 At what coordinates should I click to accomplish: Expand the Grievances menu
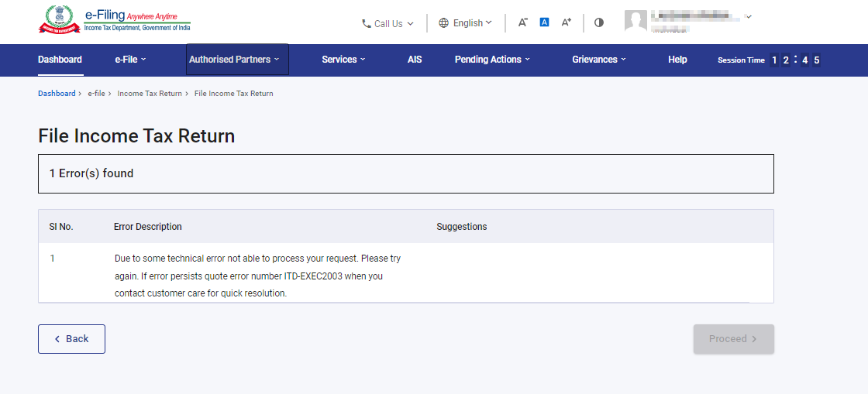pyautogui.click(x=599, y=60)
